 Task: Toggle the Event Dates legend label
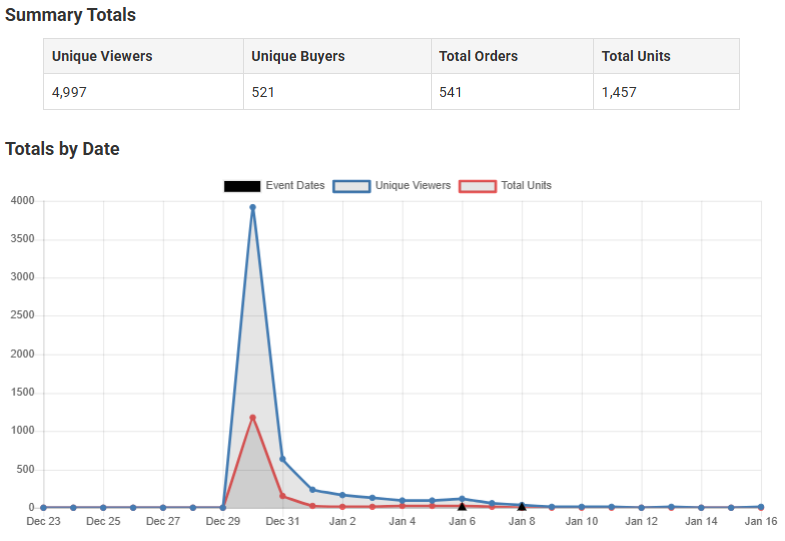[x=295, y=186]
